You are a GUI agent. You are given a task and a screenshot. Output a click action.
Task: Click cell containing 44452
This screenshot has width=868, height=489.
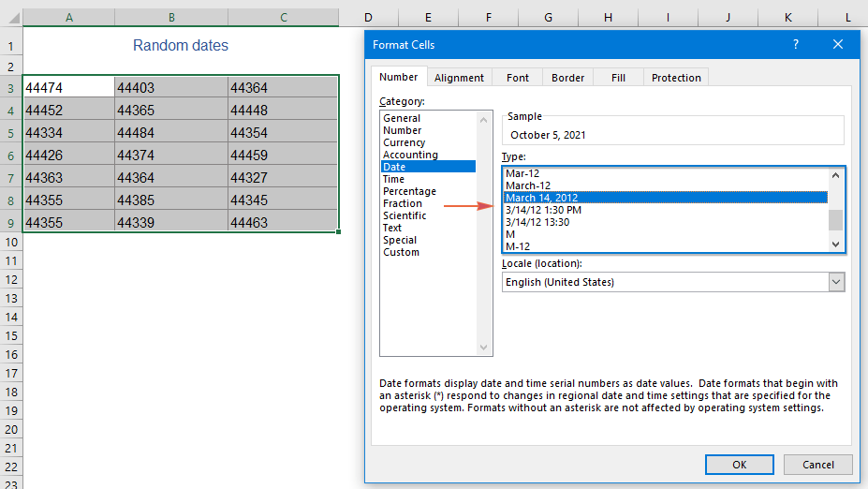coord(69,111)
